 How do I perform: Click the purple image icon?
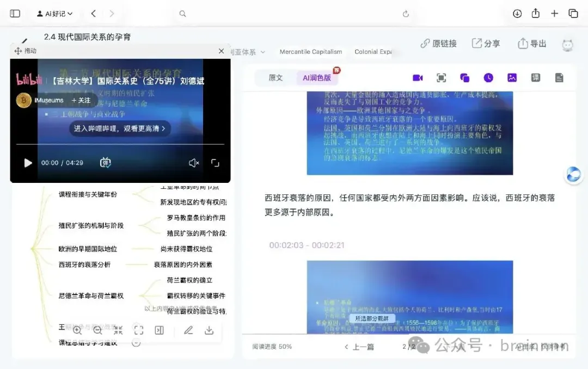click(x=512, y=78)
